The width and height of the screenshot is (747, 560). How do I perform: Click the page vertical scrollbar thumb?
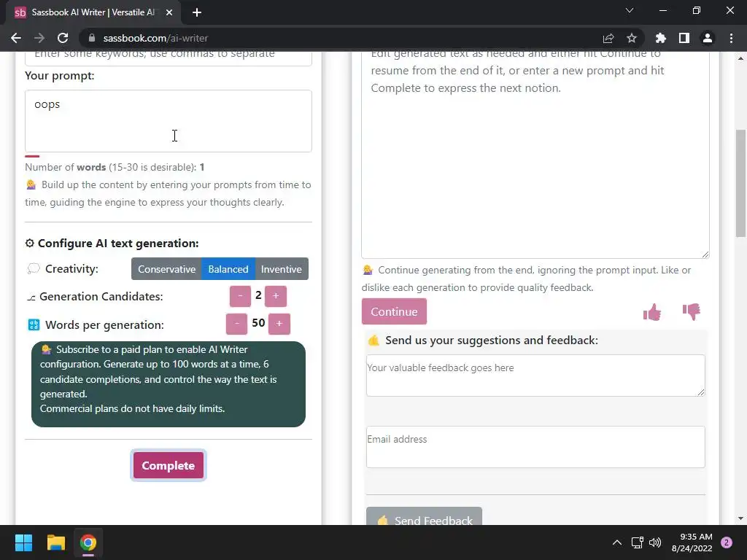coord(740,183)
